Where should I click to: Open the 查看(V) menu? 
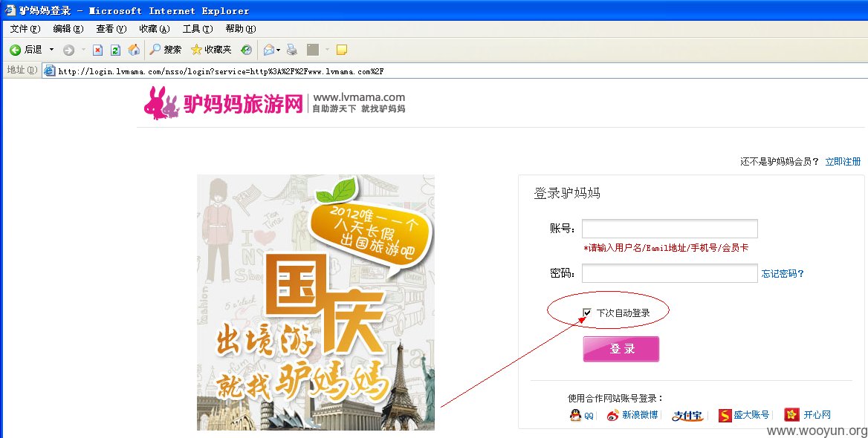click(111, 29)
